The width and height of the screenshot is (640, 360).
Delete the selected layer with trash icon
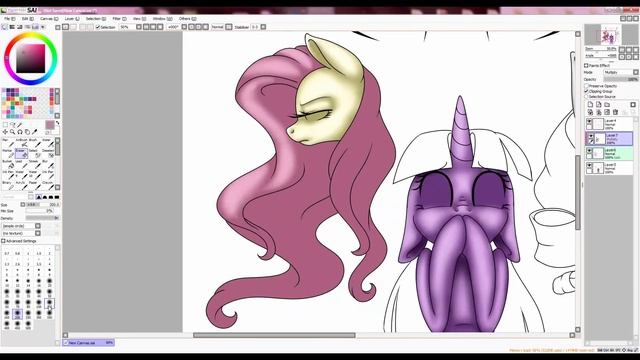point(615,112)
